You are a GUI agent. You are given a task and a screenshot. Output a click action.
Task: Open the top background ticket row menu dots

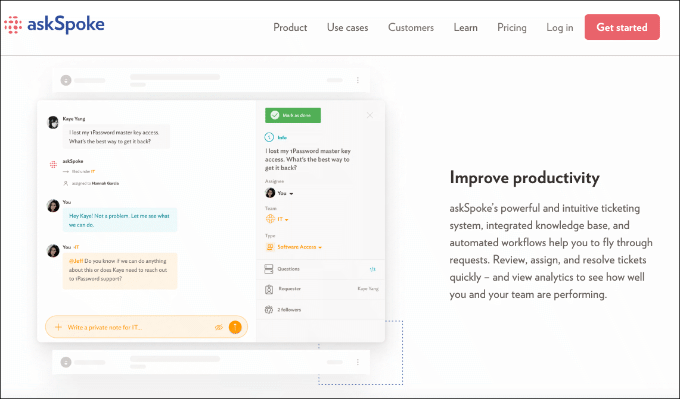[x=358, y=80]
